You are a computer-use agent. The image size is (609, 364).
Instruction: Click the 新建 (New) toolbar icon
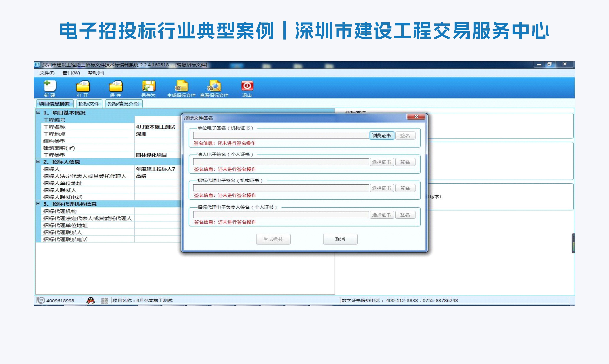pyautogui.click(x=50, y=86)
